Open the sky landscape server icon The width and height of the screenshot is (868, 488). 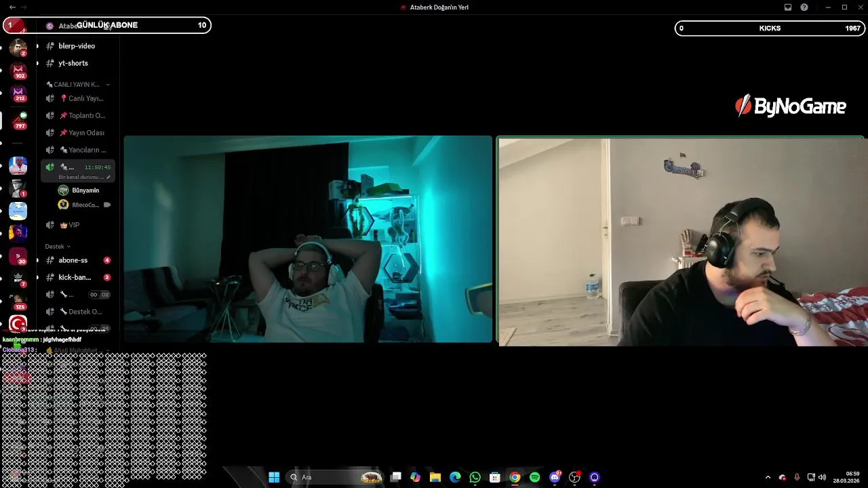pyautogui.click(x=18, y=211)
